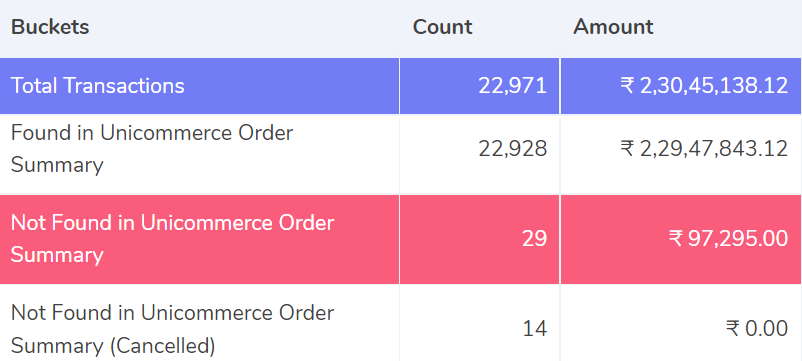This screenshot has height=361, width=802.
Task: Click the Amount column header
Action: pyautogui.click(x=613, y=27)
